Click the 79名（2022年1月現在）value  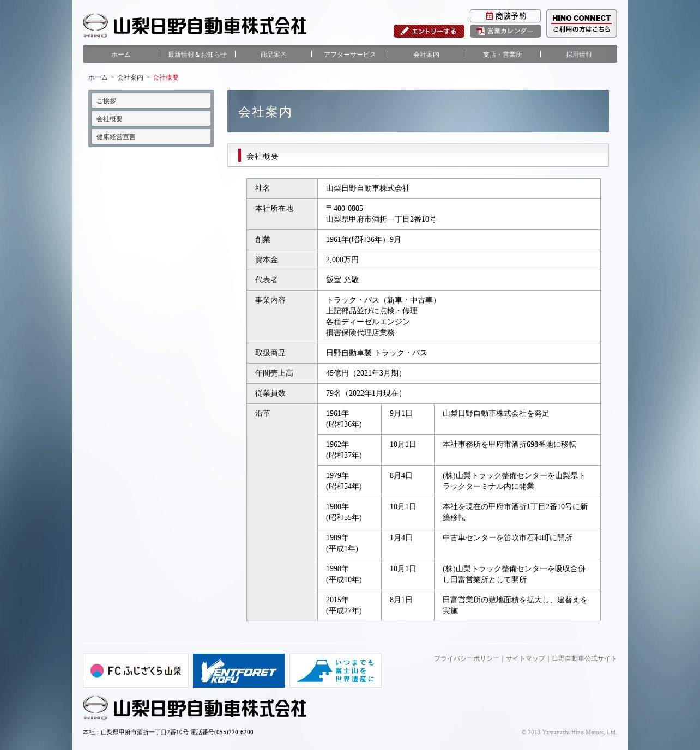point(366,393)
